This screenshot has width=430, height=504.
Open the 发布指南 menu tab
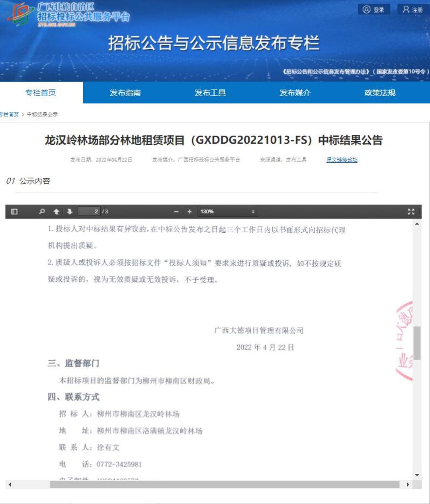click(125, 93)
